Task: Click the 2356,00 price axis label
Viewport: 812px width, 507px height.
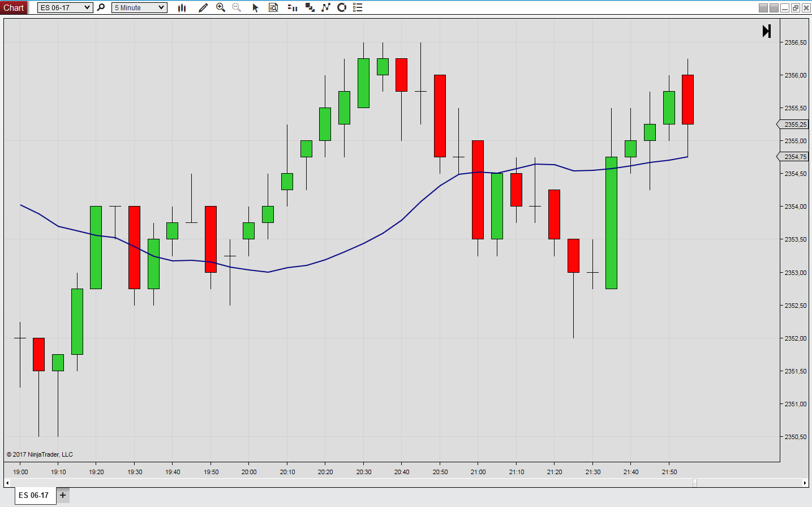Action: pos(796,75)
